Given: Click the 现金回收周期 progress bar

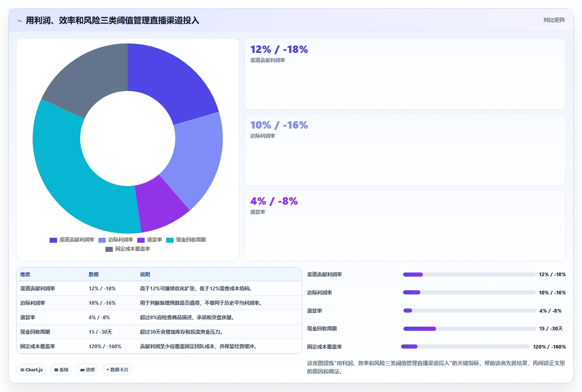Looking at the screenshot, I should coord(470,329).
